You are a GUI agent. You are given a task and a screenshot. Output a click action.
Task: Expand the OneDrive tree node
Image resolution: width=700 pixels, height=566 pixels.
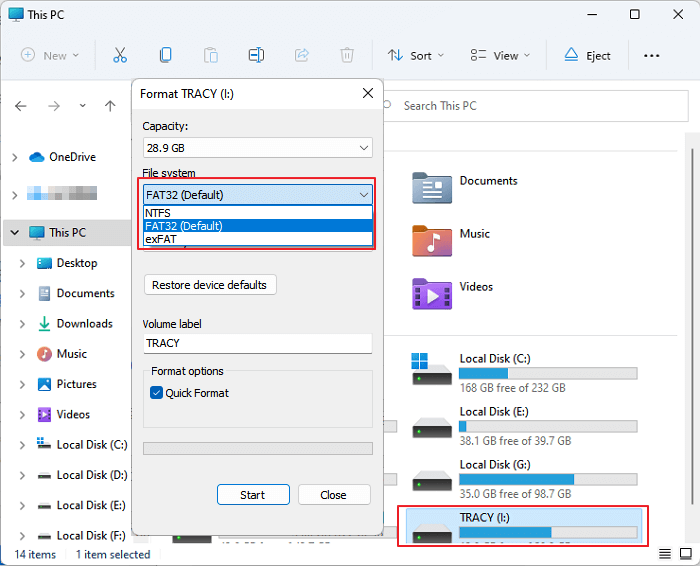[x=14, y=157]
